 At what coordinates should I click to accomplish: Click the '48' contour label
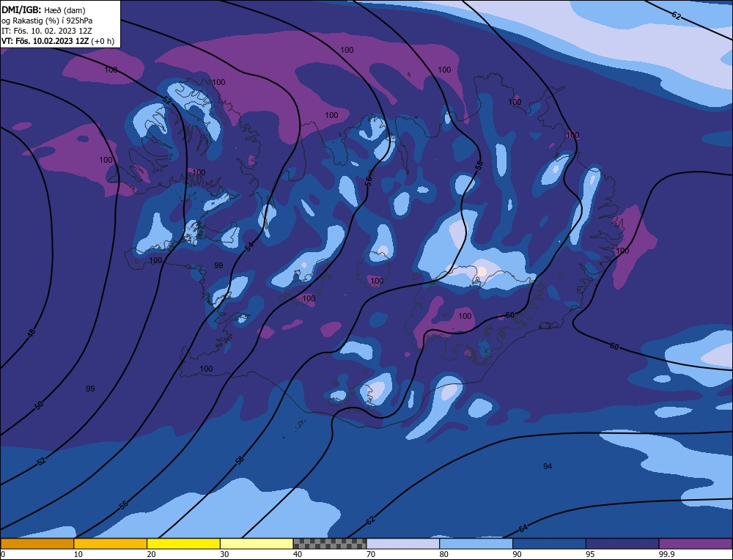pyautogui.click(x=31, y=334)
